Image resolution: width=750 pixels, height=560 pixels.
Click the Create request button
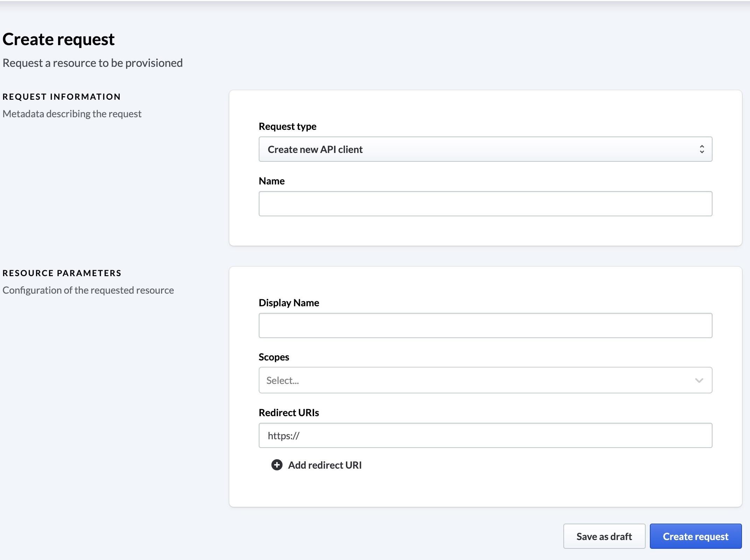695,536
